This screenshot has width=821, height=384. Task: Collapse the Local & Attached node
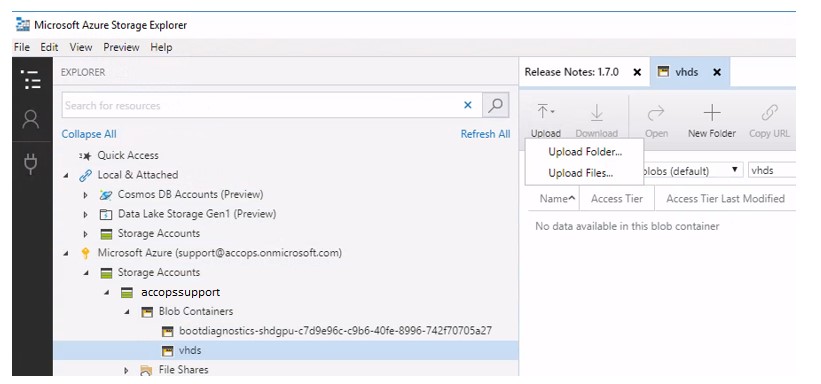pyautogui.click(x=66, y=175)
